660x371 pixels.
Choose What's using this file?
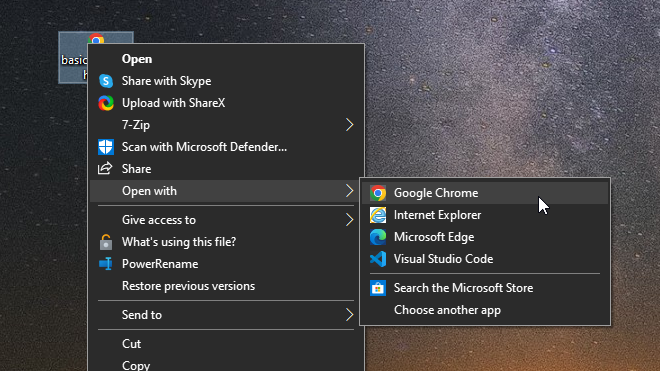click(226, 242)
